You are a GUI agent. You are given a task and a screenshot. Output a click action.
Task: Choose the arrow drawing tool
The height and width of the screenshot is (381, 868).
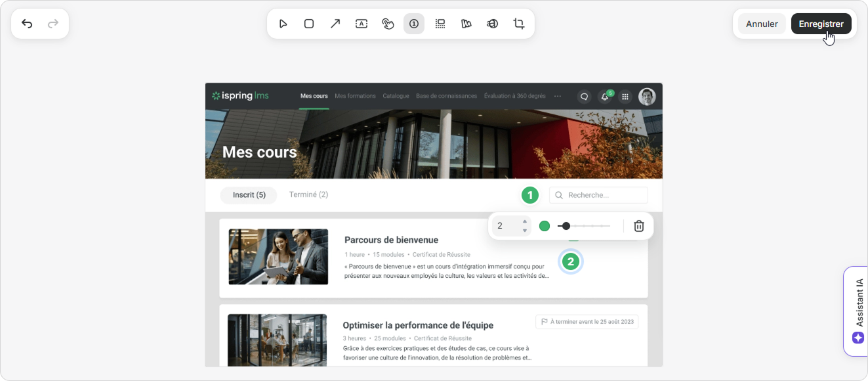click(x=335, y=24)
